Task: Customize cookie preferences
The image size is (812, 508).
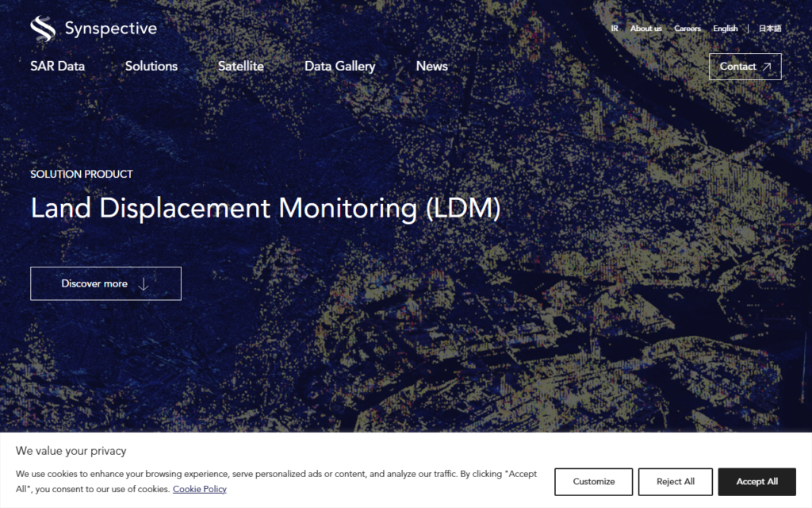Action: (x=593, y=482)
